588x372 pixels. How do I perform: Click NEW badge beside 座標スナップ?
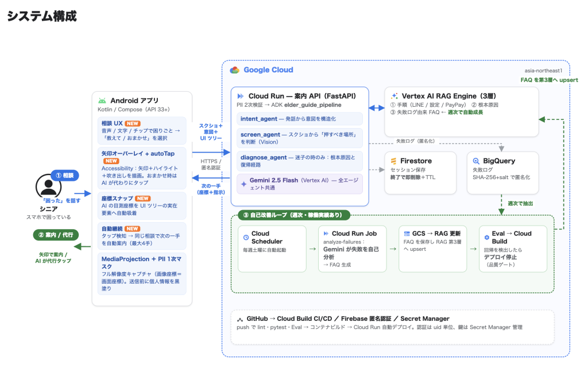[143, 199]
